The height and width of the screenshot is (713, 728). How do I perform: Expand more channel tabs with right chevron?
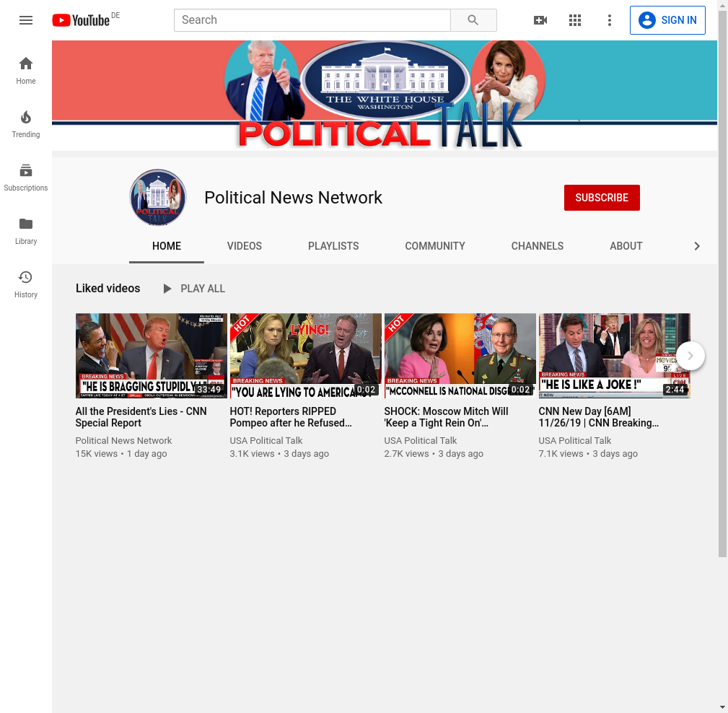697,246
